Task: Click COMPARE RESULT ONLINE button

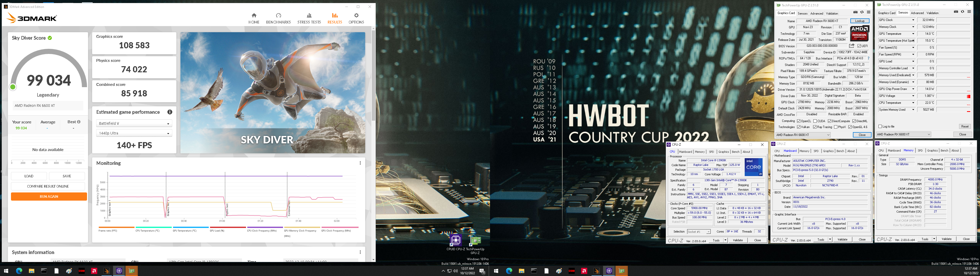Action: pyautogui.click(x=48, y=186)
